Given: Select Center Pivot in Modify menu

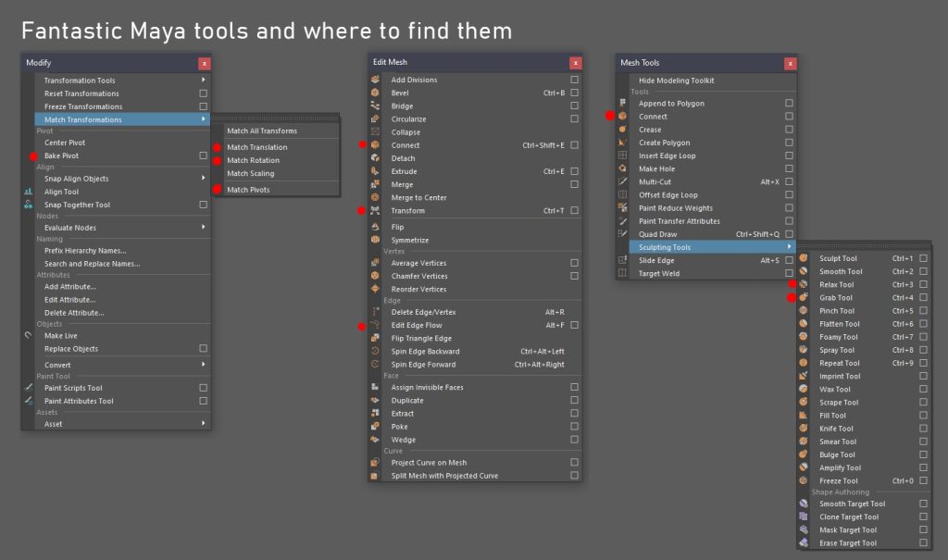Looking at the screenshot, I should (x=65, y=143).
